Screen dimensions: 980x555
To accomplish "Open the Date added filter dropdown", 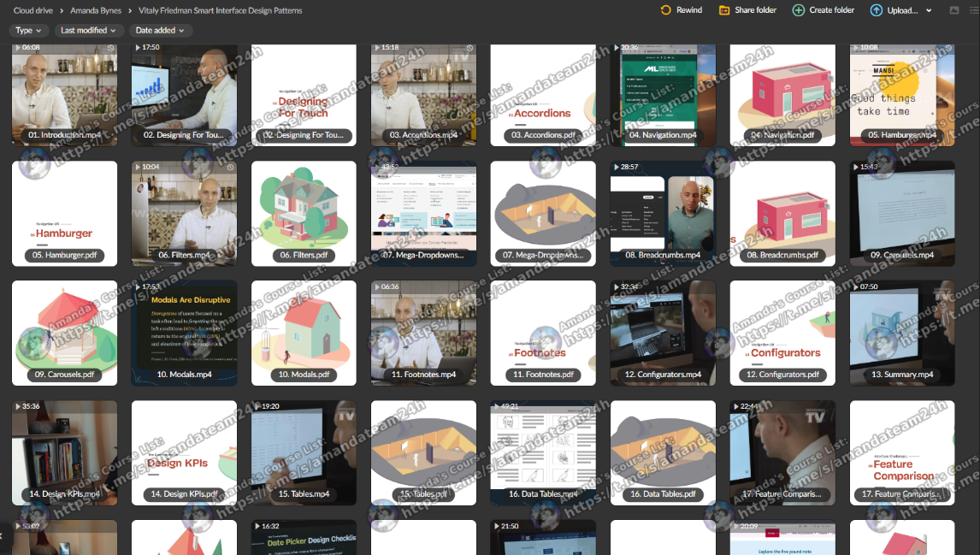I will [x=160, y=30].
